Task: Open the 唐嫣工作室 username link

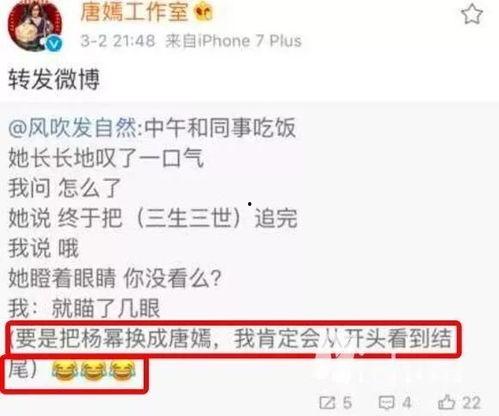Action: 134,12
